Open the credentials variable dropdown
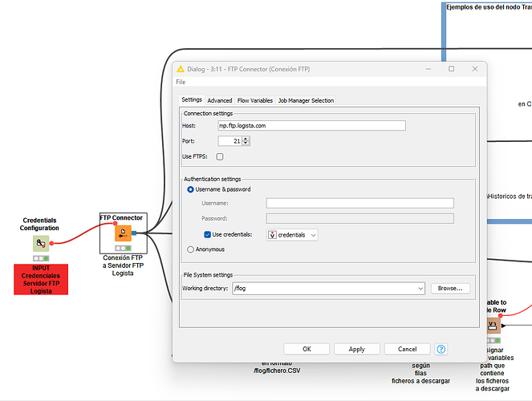The width and height of the screenshot is (532, 401). 292,235
